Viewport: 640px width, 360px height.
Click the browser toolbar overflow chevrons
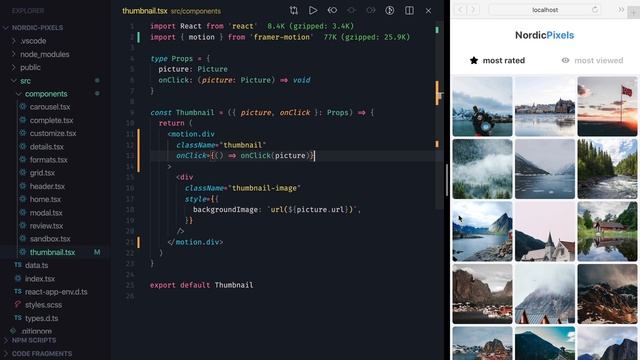620,9
